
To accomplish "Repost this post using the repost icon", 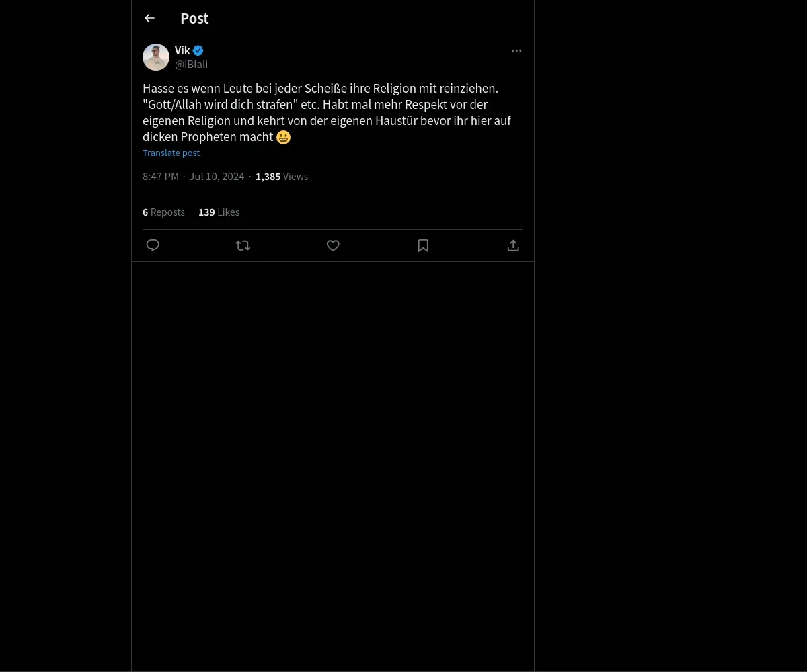I will (x=243, y=245).
